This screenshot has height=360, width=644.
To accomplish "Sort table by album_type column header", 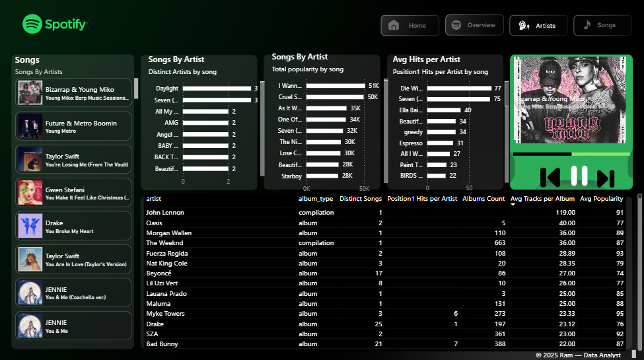I will point(315,198).
